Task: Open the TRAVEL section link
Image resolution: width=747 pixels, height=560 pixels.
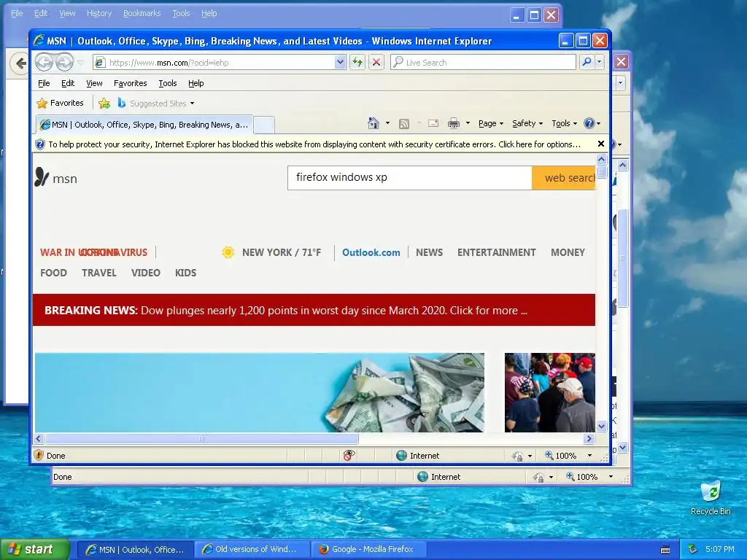Action: click(x=99, y=273)
